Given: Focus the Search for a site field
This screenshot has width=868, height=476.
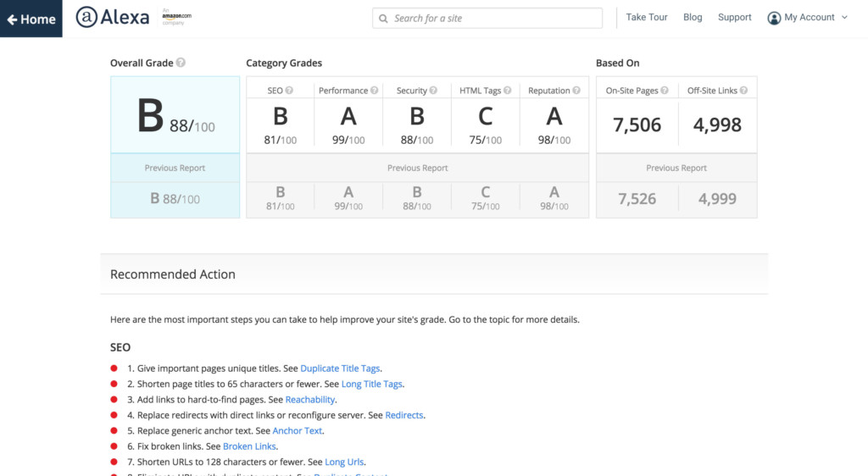Looking at the screenshot, I should point(492,18).
